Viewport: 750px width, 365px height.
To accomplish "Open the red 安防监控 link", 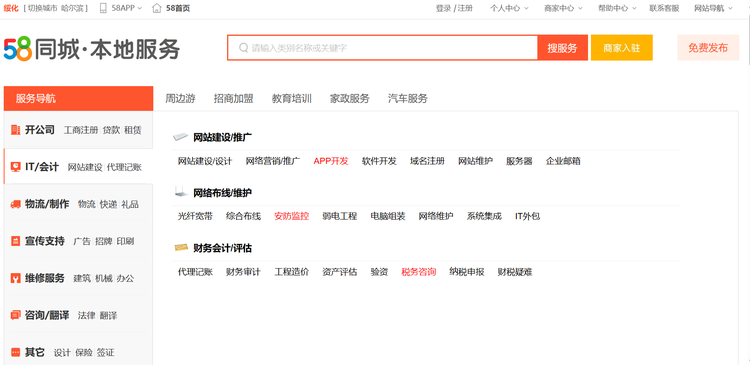I will coord(292,216).
